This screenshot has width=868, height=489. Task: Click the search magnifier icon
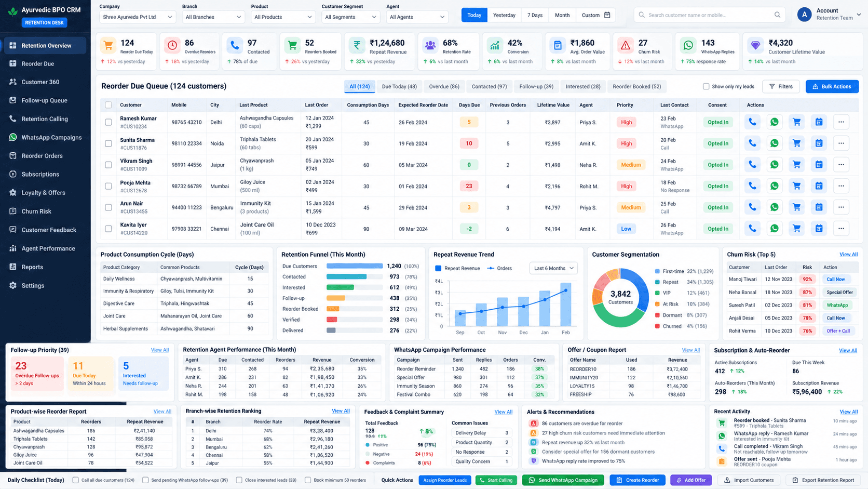(777, 15)
